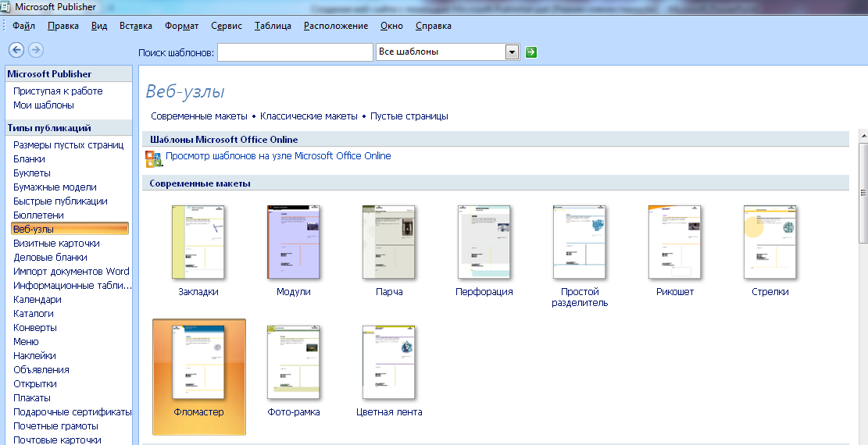Click the Publisher title bar icon
Image resolution: width=868 pixels, height=445 pixels.
[x=5, y=7]
